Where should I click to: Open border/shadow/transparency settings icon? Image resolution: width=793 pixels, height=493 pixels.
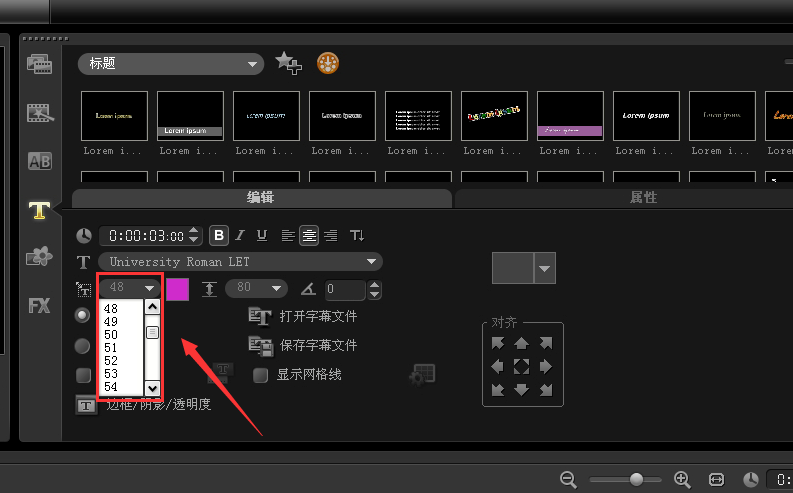click(86, 405)
